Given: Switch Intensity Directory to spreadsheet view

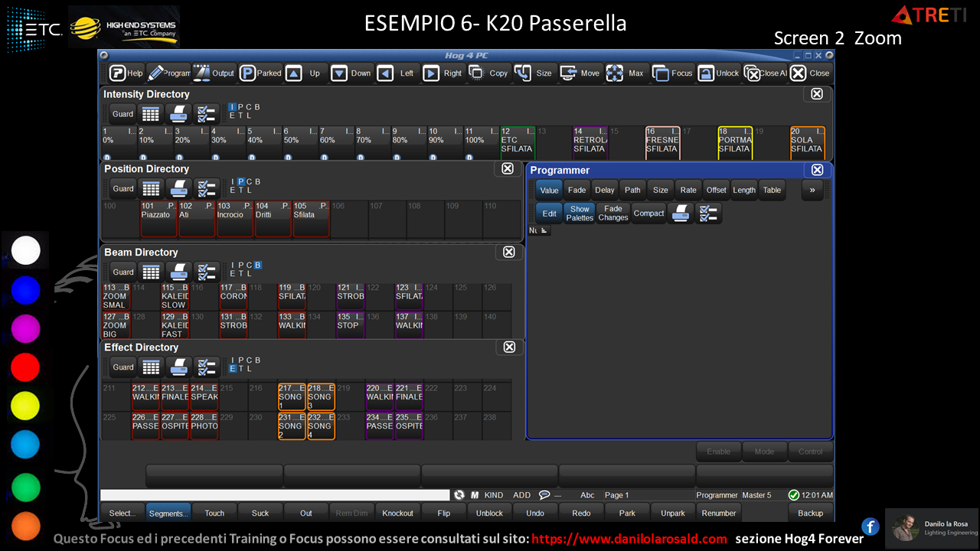Looking at the screenshot, I should 151,114.
